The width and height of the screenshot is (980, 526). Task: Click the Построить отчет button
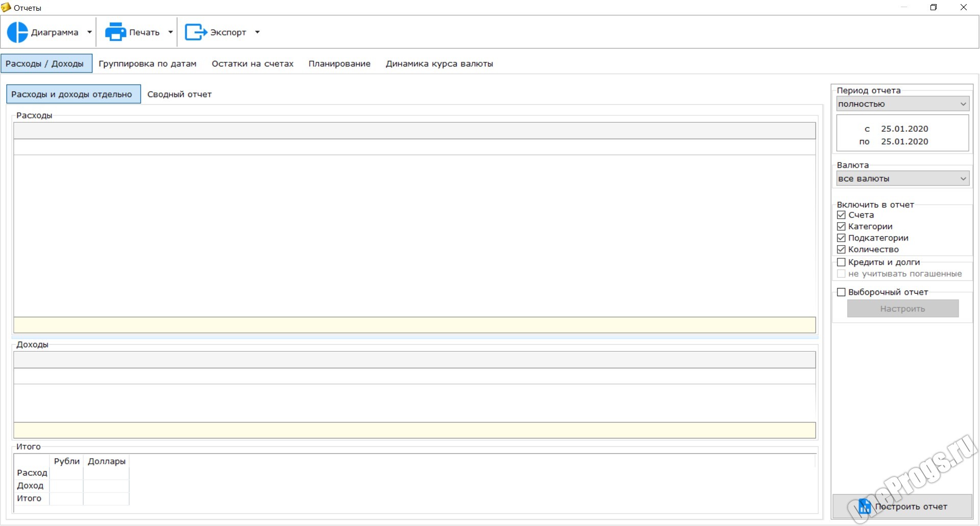click(x=902, y=507)
